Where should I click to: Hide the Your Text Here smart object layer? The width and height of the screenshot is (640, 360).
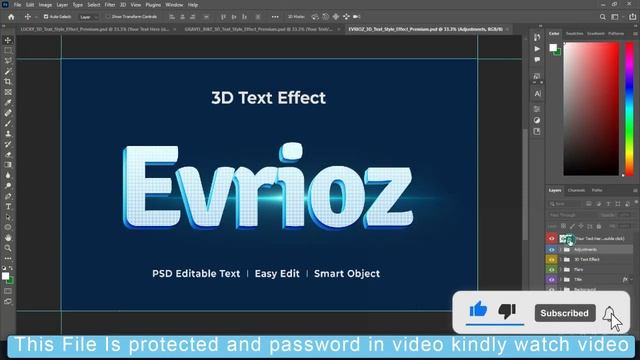click(551, 238)
